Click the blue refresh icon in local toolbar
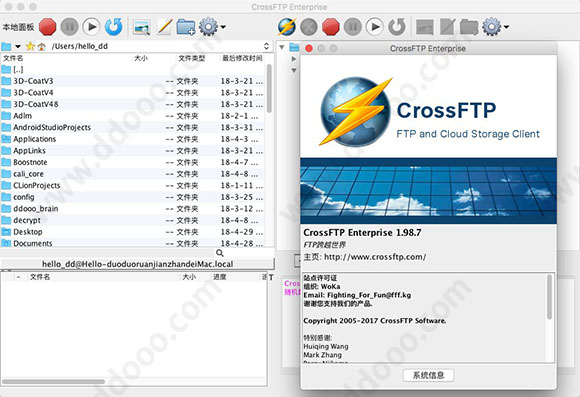This screenshot has width=580, height=397. click(113, 27)
